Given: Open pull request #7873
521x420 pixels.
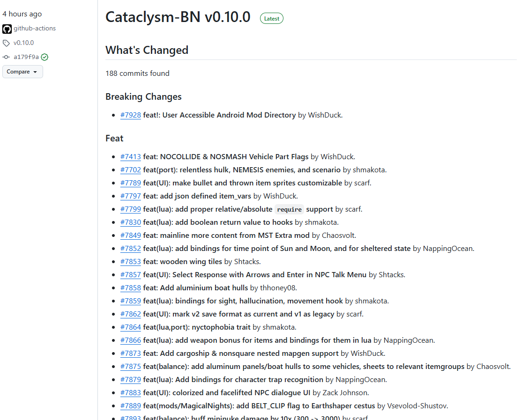Looking at the screenshot, I should (131, 354).
